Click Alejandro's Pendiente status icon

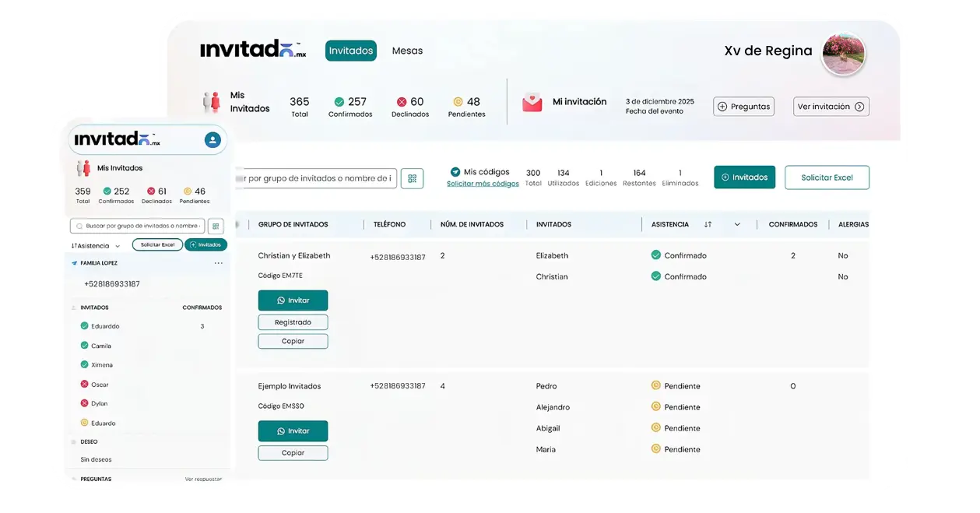[655, 406]
